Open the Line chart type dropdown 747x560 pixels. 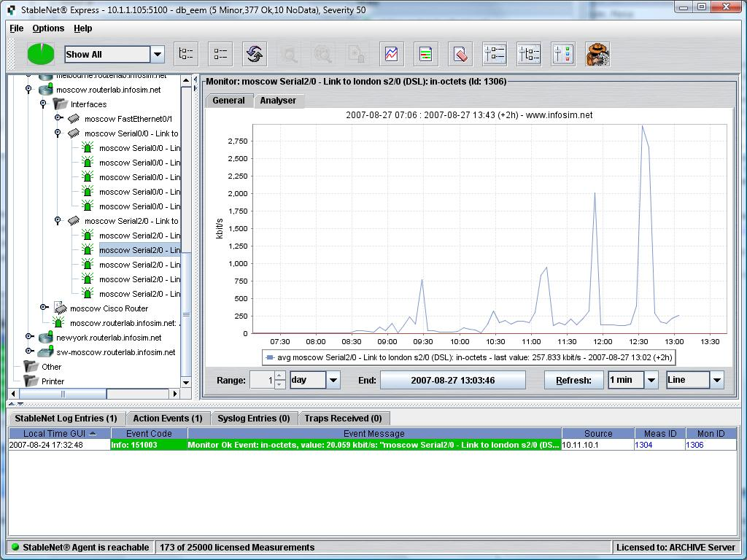click(716, 380)
